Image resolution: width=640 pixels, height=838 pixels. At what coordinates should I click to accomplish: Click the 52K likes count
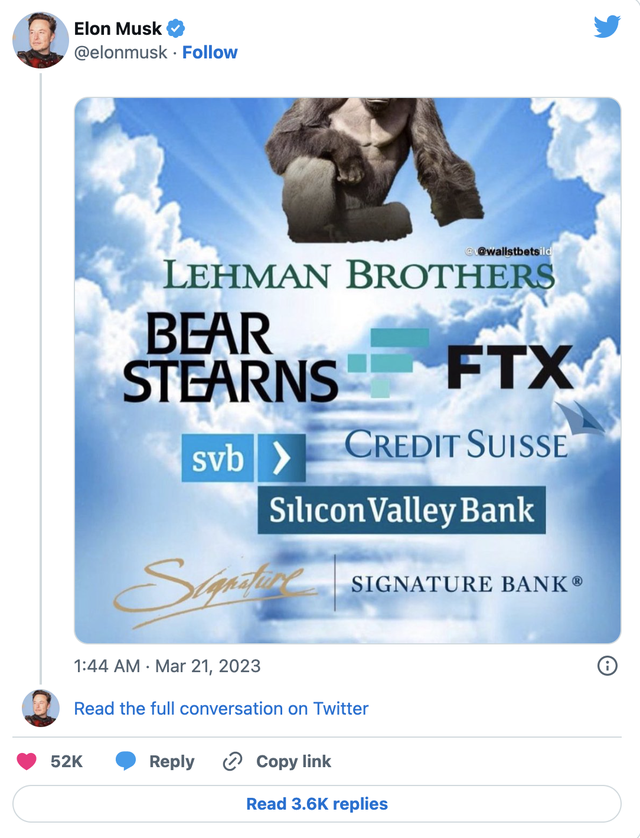(66, 761)
